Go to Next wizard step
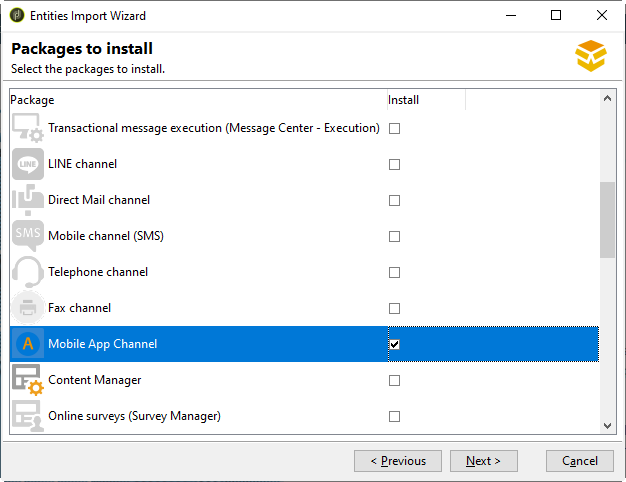This screenshot has width=626, height=482. pos(483,461)
